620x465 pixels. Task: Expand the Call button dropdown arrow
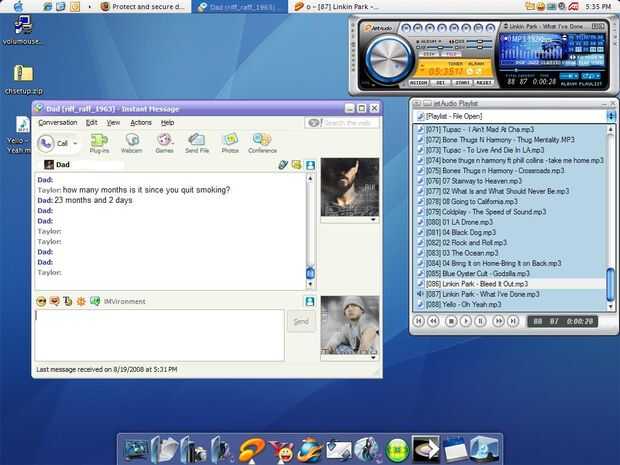point(75,143)
